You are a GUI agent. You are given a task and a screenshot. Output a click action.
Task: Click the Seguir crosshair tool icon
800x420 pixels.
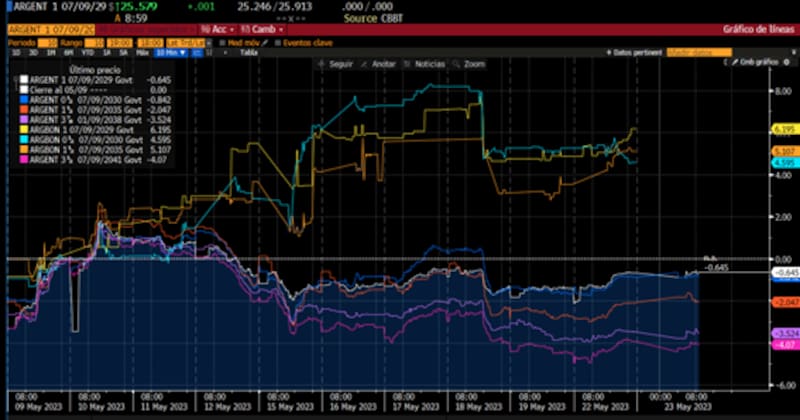point(322,63)
